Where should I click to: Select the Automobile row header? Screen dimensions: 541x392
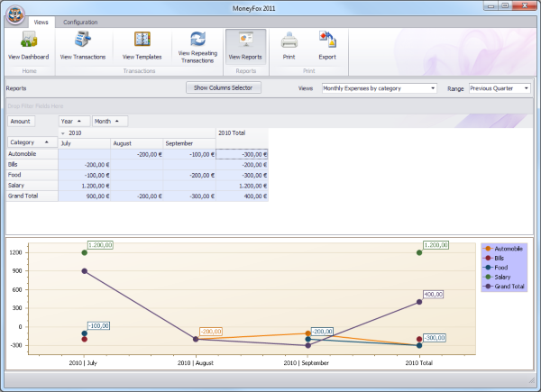(32, 154)
